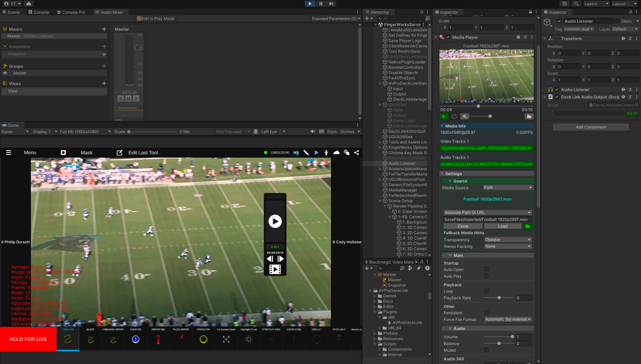
Task: Activate the Full Screen Zoom tool
Action: pyautogui.click(x=226, y=339)
